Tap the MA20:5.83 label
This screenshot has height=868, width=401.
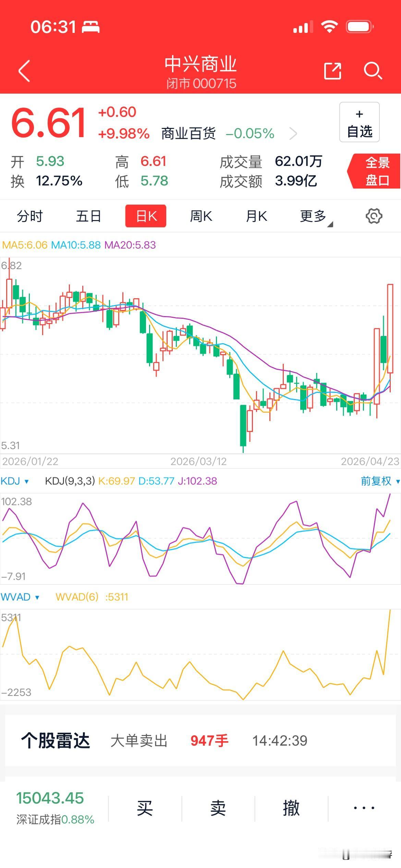pos(130,245)
